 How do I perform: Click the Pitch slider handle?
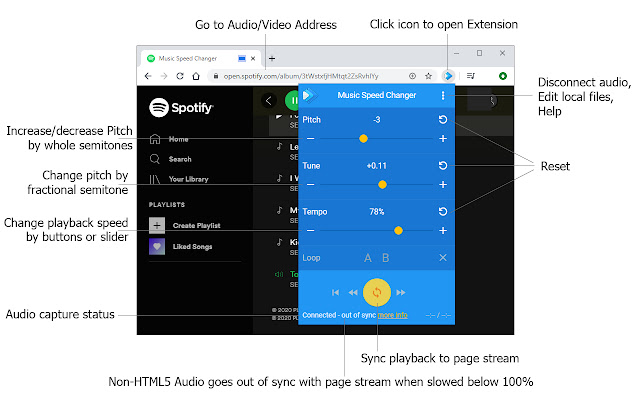363,139
